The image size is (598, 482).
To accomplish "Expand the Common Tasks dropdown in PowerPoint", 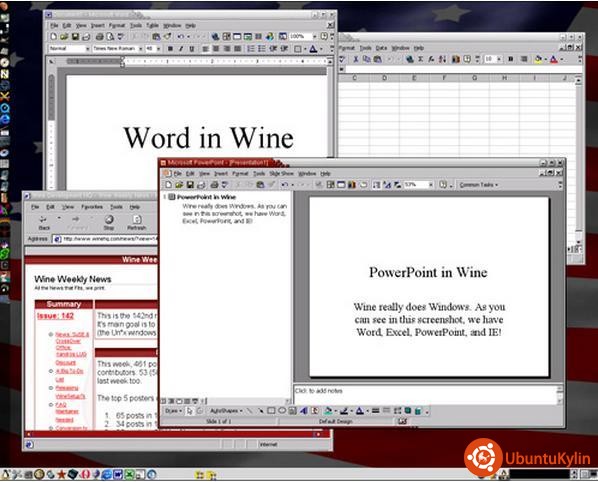I will pyautogui.click(x=479, y=185).
